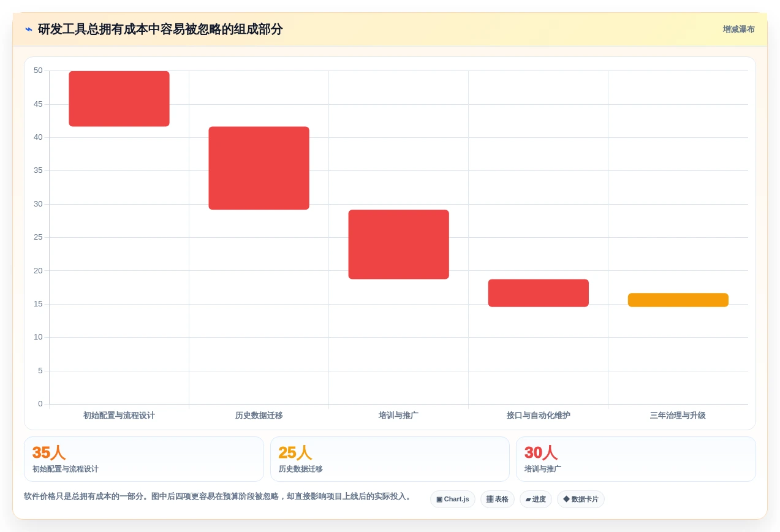Click the Chart.js tag chip
Viewport: 780px width, 532px height.
click(x=453, y=500)
